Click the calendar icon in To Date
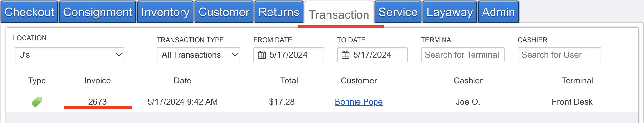 point(346,55)
